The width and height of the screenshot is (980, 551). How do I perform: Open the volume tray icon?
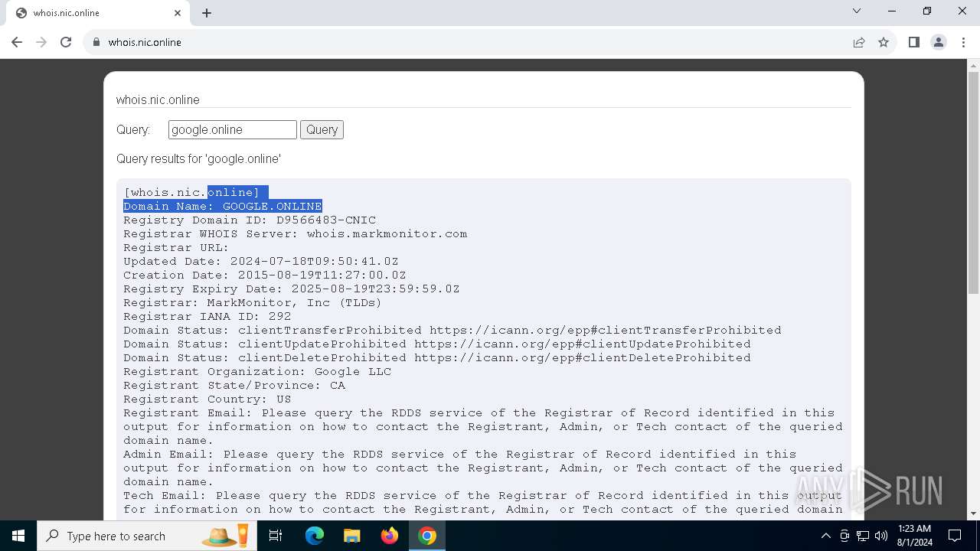pos(881,536)
